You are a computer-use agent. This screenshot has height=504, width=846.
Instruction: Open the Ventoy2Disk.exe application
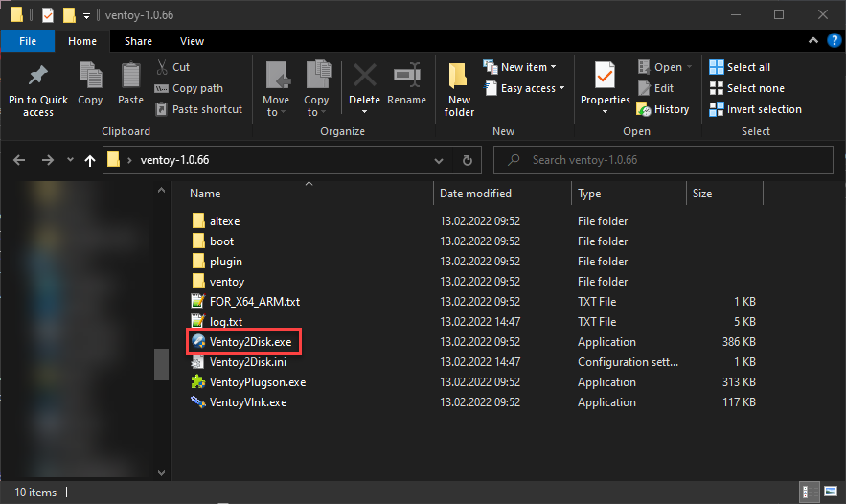(249, 342)
